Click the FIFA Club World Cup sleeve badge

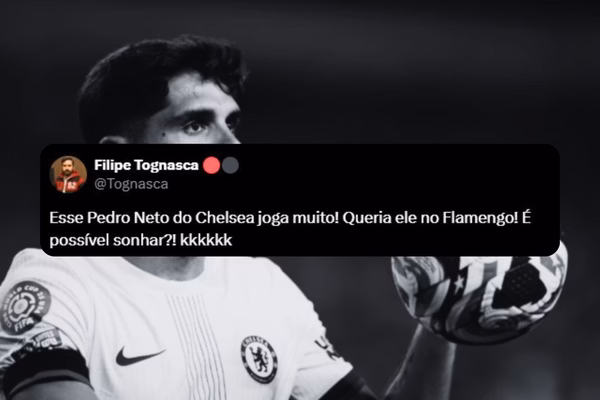[x=26, y=307]
